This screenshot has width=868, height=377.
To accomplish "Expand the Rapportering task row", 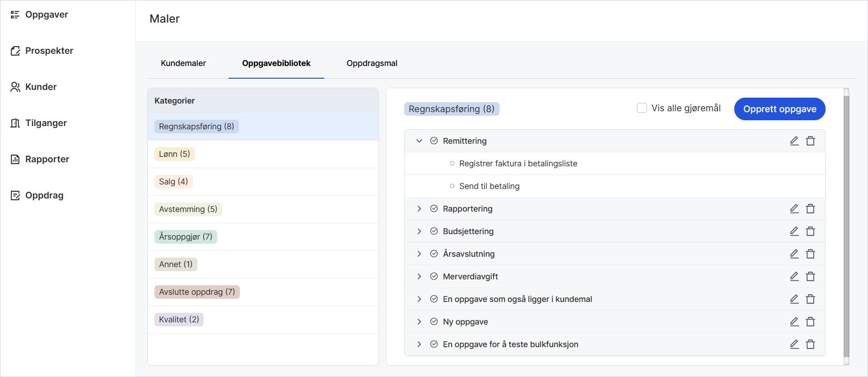I will (x=419, y=208).
